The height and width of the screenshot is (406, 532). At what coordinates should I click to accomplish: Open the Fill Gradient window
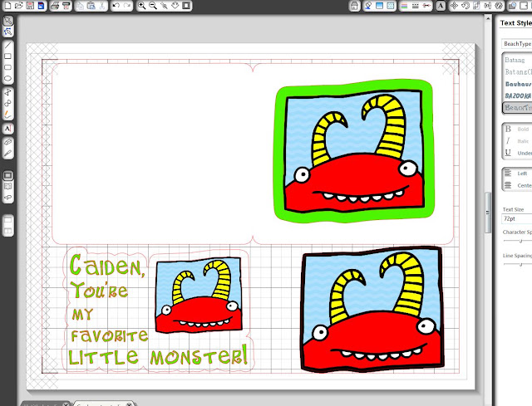pyautogui.click(x=379, y=6)
